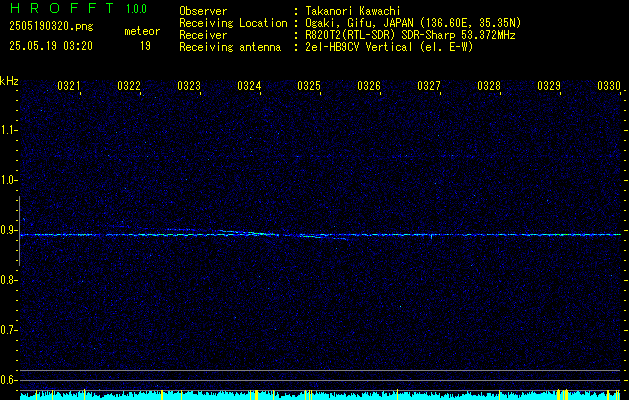Click the 1.0 kHz axis label
Image resolution: width=629 pixels, height=400 pixels.
coord(8,180)
